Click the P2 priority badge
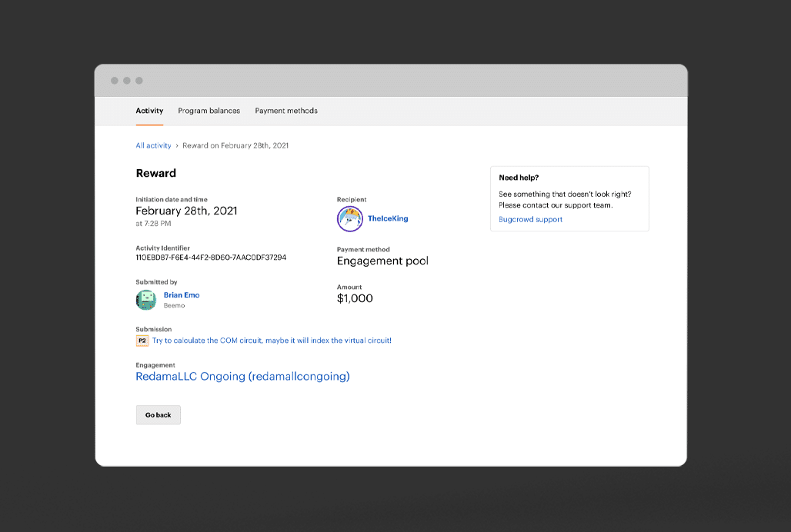Image resolution: width=791 pixels, height=532 pixels. pyautogui.click(x=142, y=341)
